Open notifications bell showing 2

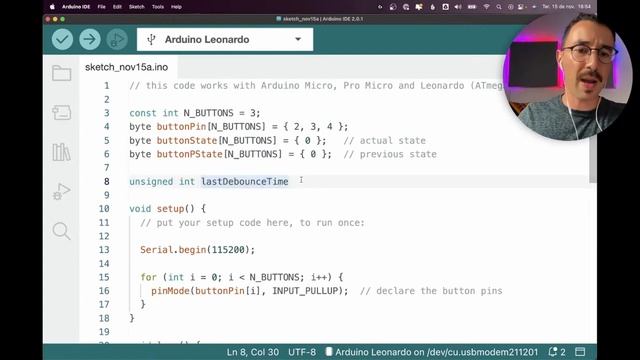click(x=557, y=352)
